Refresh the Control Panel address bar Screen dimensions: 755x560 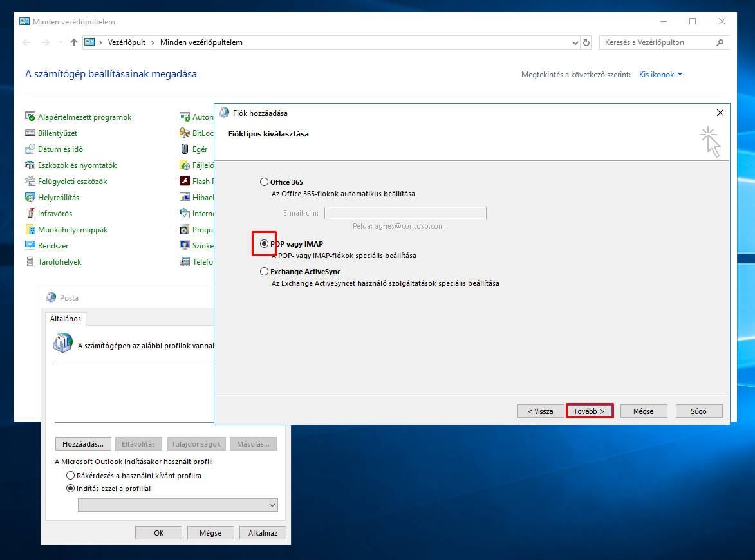(586, 42)
